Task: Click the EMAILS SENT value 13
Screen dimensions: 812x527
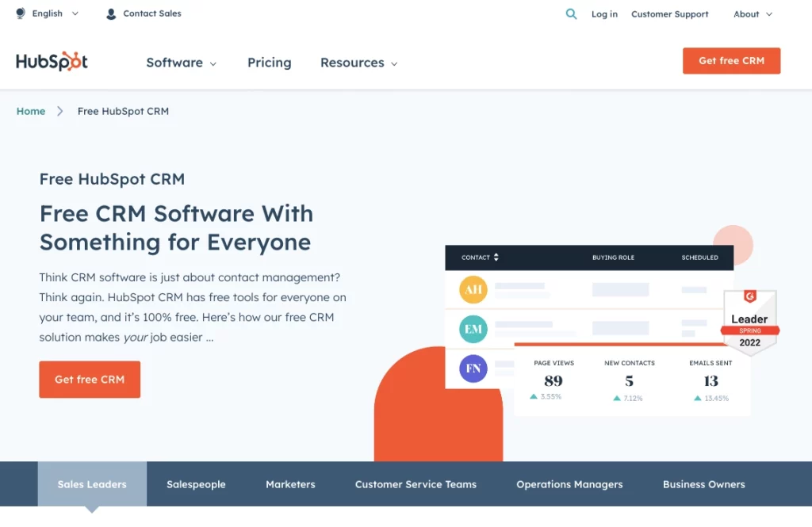Action: 710,381
